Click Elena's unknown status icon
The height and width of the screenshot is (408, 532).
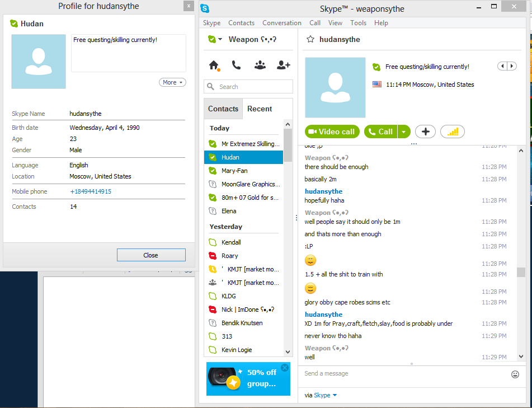click(213, 211)
